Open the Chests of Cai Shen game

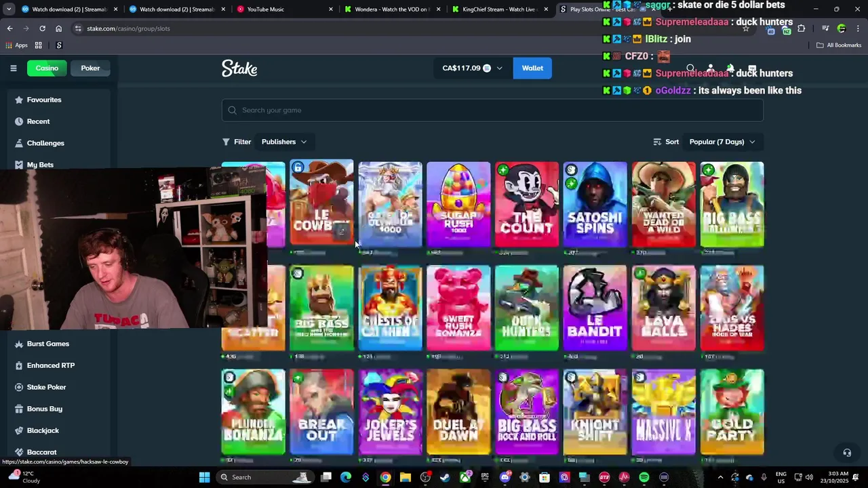(x=390, y=308)
